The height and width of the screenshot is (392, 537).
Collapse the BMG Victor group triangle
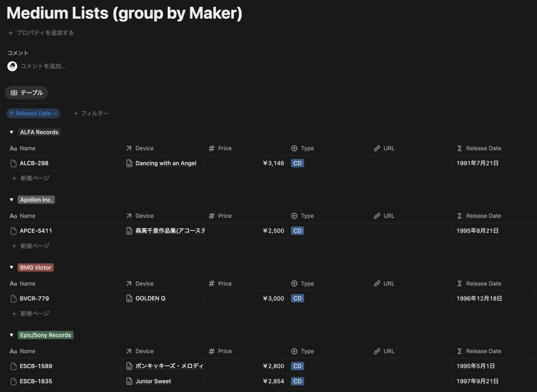12,268
